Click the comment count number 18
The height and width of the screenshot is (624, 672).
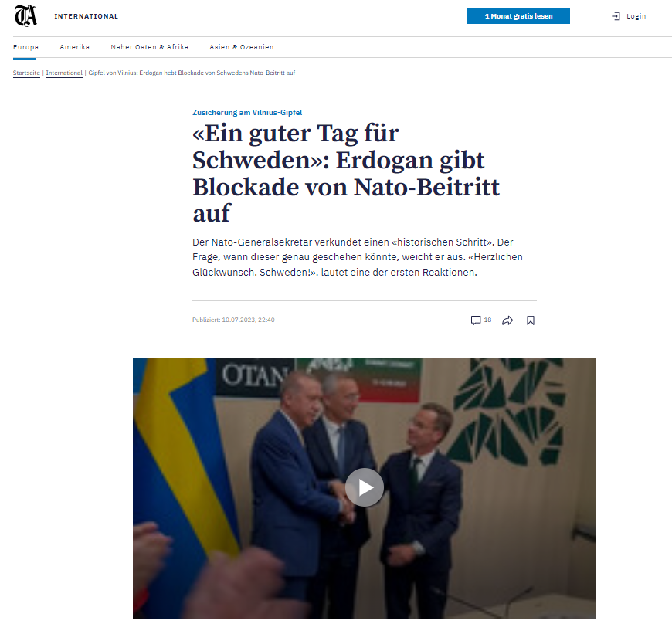(x=487, y=320)
